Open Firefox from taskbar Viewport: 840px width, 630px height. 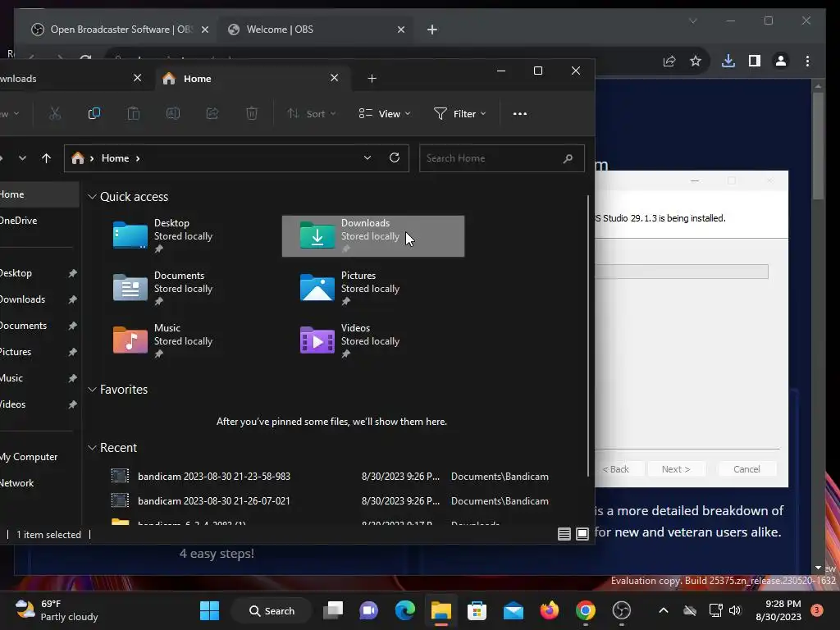tap(549, 610)
